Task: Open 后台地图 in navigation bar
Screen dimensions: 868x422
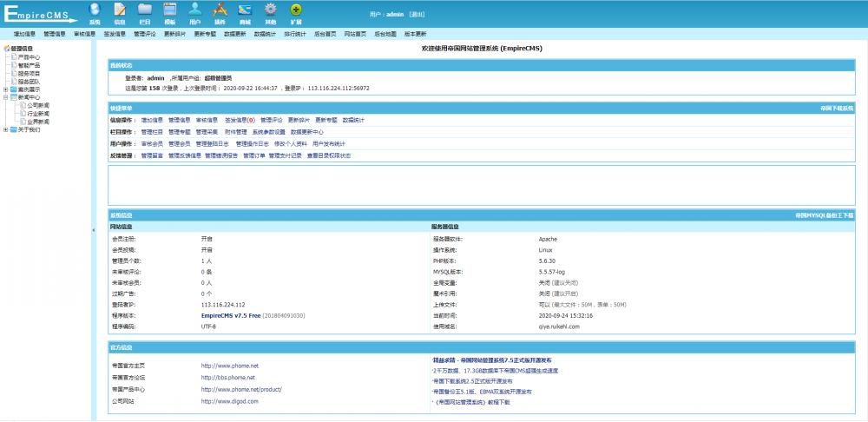Action: click(385, 34)
